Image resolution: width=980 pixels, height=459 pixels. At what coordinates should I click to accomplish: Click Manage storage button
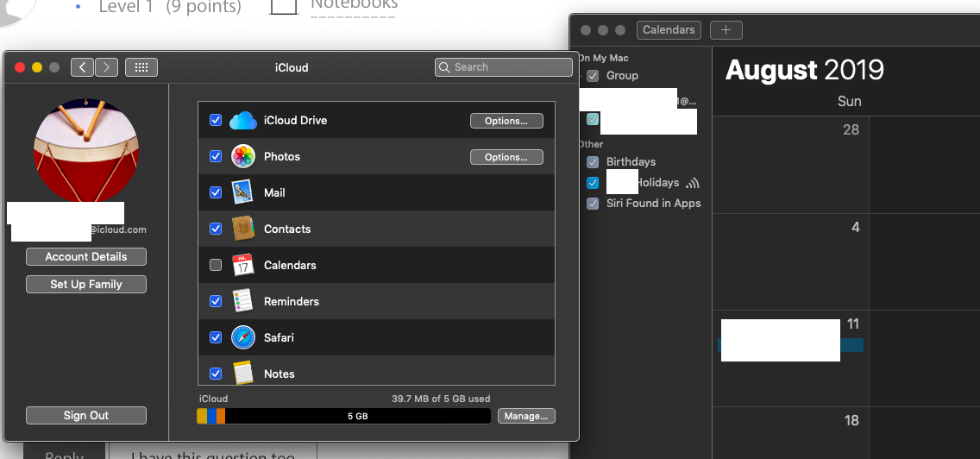click(526, 416)
